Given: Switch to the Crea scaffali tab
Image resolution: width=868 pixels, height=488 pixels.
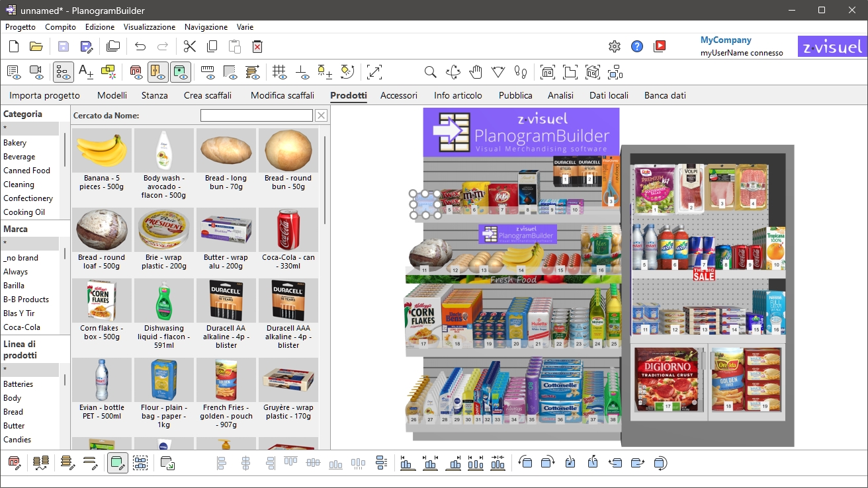Looking at the screenshot, I should pos(208,95).
